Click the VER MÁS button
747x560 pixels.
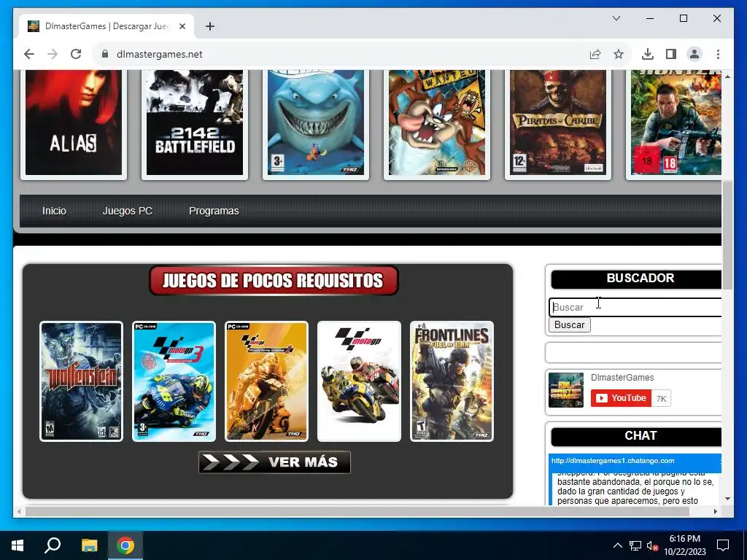[x=274, y=462]
